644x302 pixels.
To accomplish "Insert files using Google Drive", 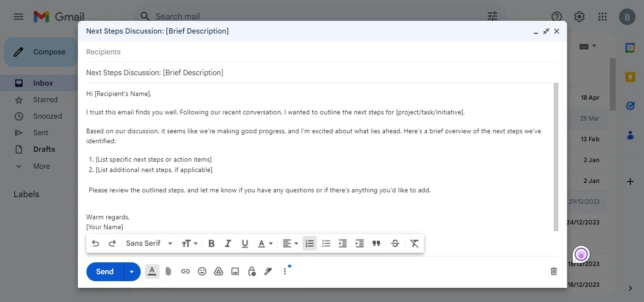I will pos(218,271).
